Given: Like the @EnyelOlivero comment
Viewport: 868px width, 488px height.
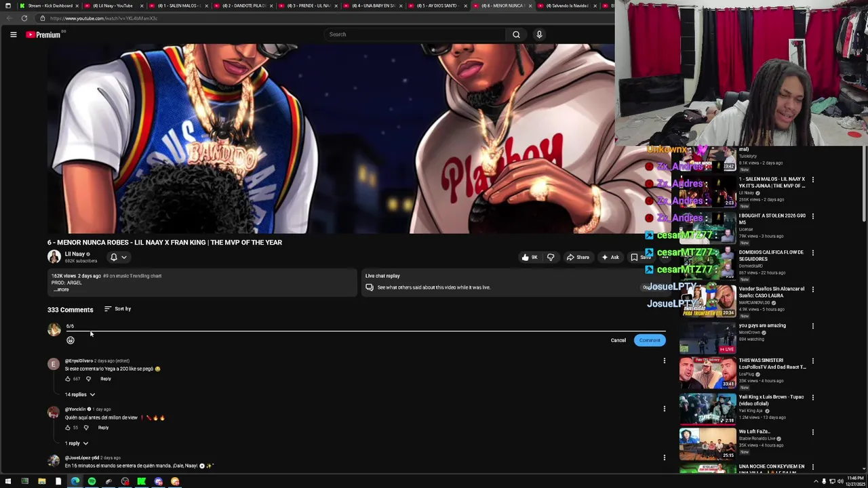Looking at the screenshot, I should tap(68, 379).
